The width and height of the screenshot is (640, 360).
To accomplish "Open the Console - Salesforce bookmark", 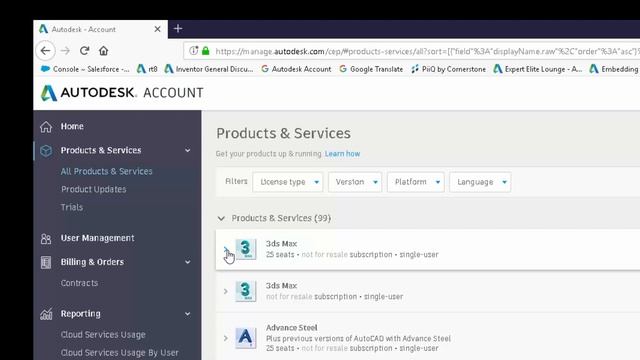I will (85, 69).
